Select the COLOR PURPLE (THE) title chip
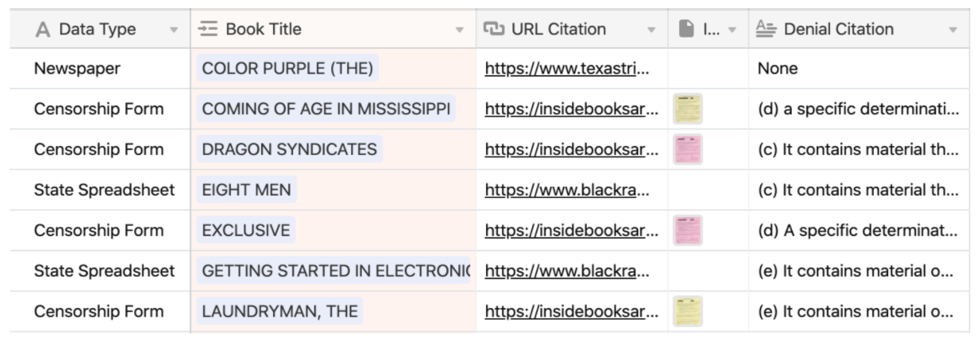980x343 pixels. pos(287,68)
